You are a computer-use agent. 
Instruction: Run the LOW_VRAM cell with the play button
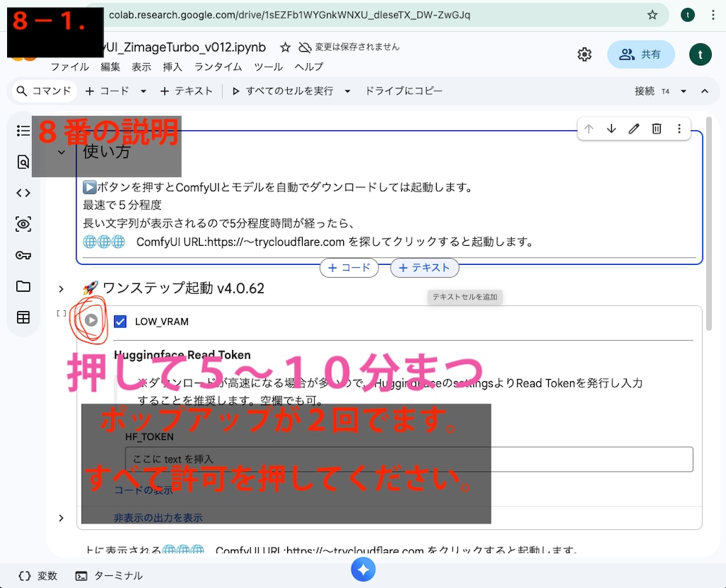pyautogui.click(x=91, y=320)
